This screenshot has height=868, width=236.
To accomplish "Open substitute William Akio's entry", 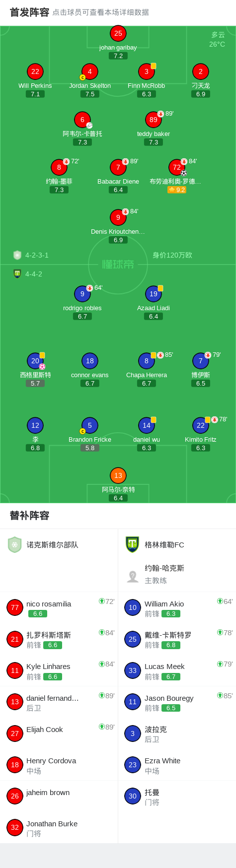I will tap(177, 608).
